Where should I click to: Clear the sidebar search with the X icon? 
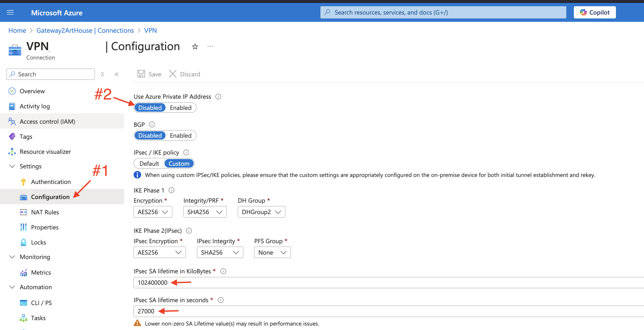pyautogui.click(x=102, y=74)
